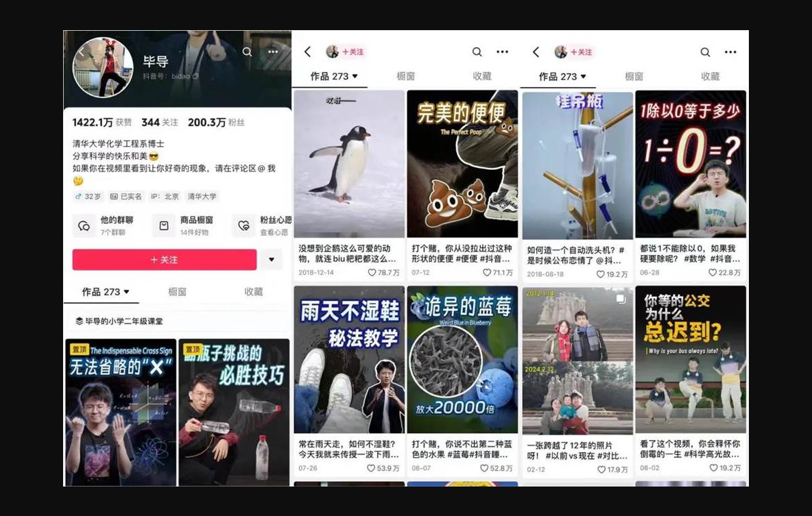Open 他的群聊 group chat icon
Screen dimensions: 812x516
click(83, 225)
